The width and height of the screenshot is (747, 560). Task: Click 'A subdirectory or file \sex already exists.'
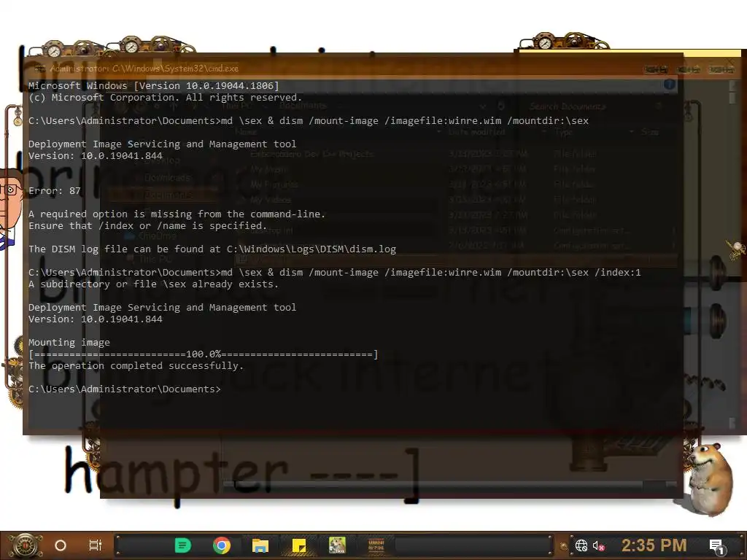coord(153,284)
